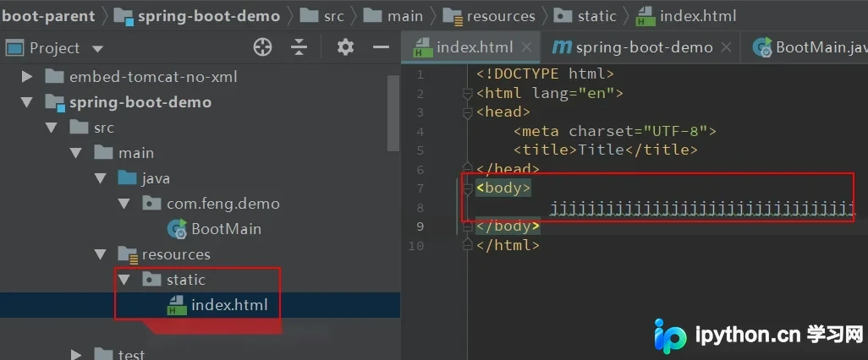868x360 pixels.
Task: Click line number 5 in the gutter
Action: (419, 150)
